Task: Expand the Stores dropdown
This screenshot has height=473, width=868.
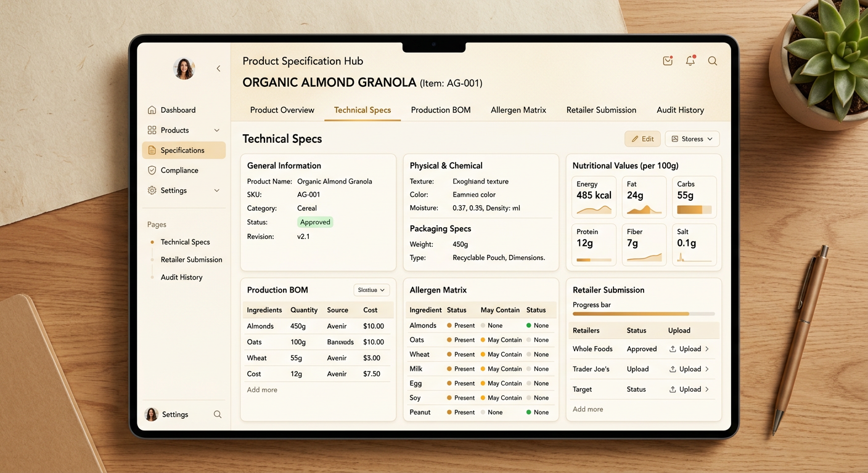Action: [692, 139]
